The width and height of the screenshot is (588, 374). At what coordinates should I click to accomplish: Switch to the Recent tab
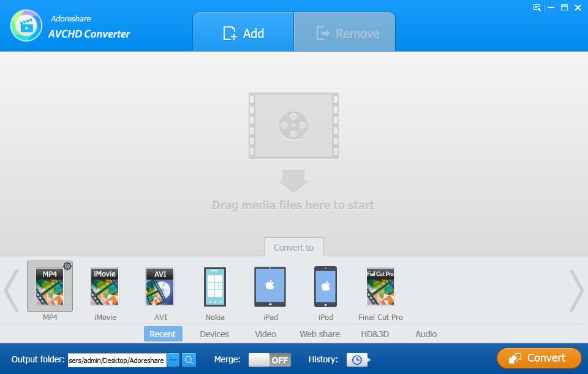(x=163, y=334)
